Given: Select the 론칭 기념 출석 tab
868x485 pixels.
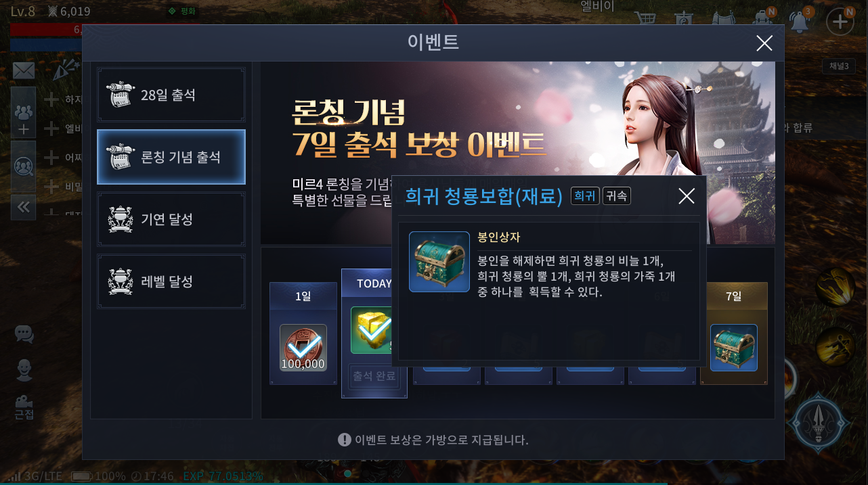Looking at the screenshot, I should tap(171, 157).
